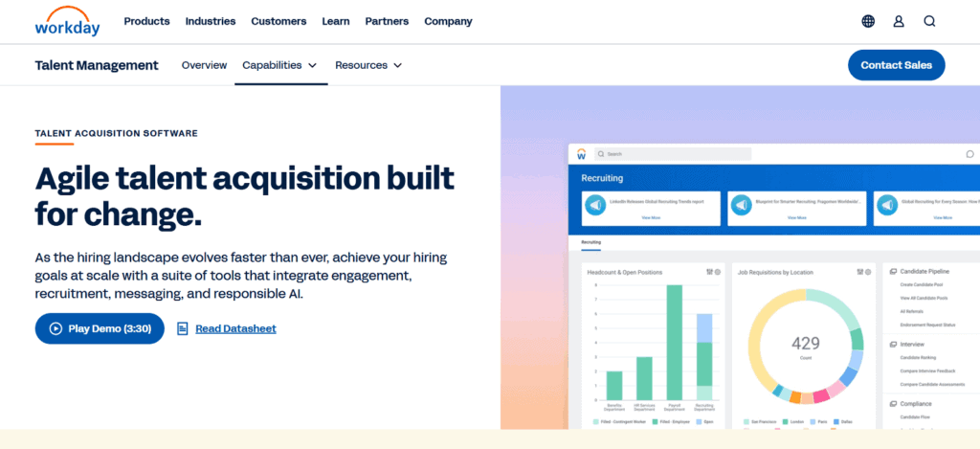Click the user account icon
Viewport: 980px width, 449px height.
coord(899,21)
